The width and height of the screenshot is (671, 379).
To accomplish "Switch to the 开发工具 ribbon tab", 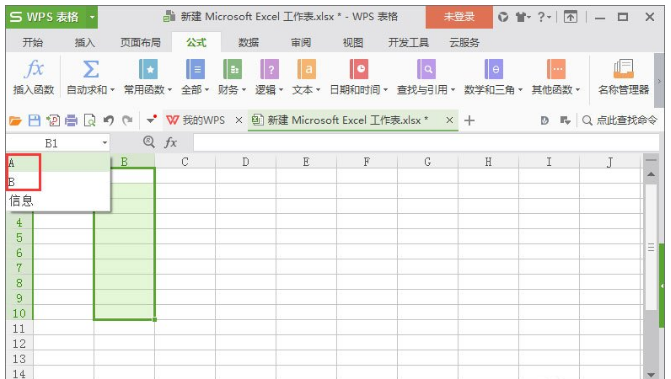I will click(x=408, y=42).
